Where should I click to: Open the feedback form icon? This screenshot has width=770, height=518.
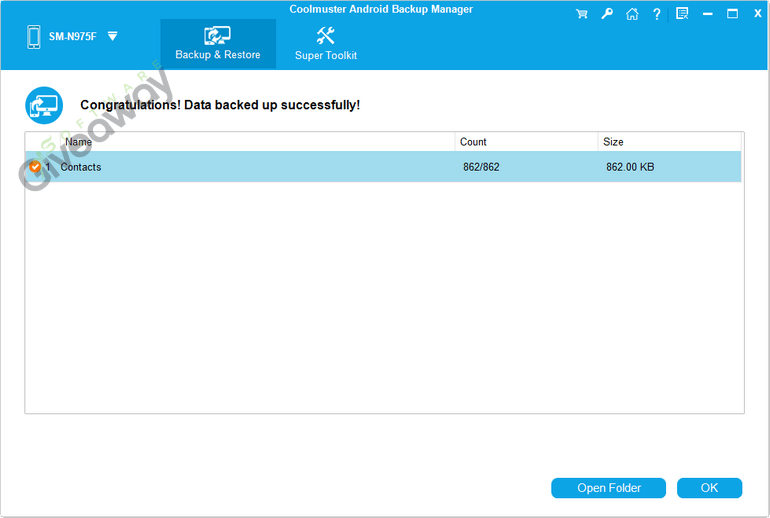682,14
